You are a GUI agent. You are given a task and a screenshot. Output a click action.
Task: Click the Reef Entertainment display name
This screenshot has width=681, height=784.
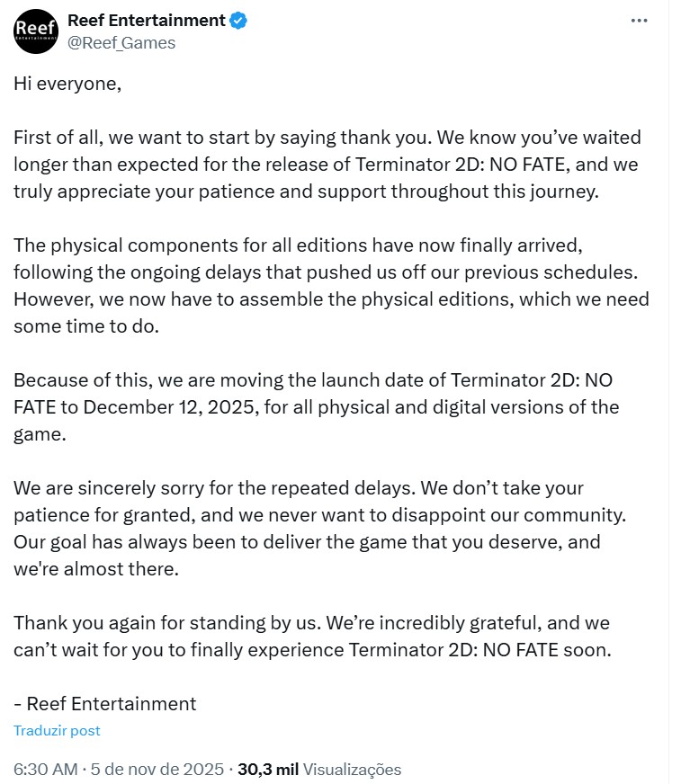(146, 20)
